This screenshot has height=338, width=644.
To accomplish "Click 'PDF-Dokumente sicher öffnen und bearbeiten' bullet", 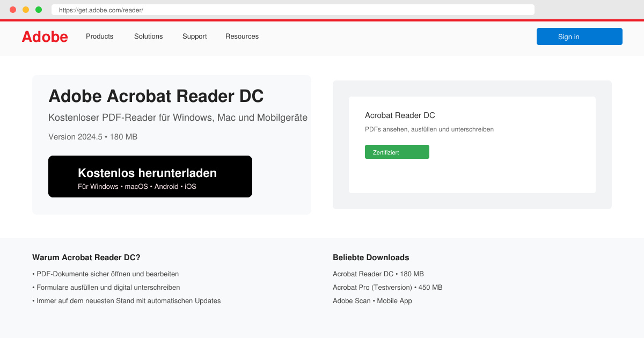I will click(x=106, y=274).
